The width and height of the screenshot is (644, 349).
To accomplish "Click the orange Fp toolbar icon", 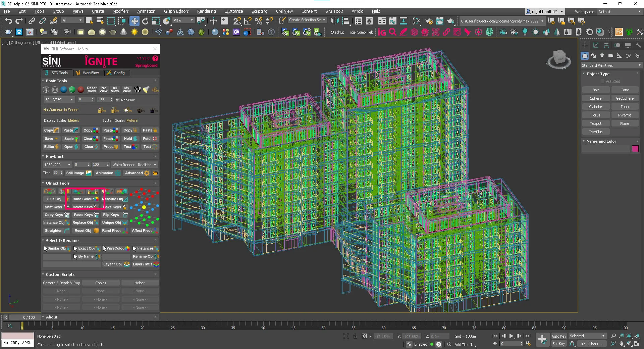I will click(619, 32).
